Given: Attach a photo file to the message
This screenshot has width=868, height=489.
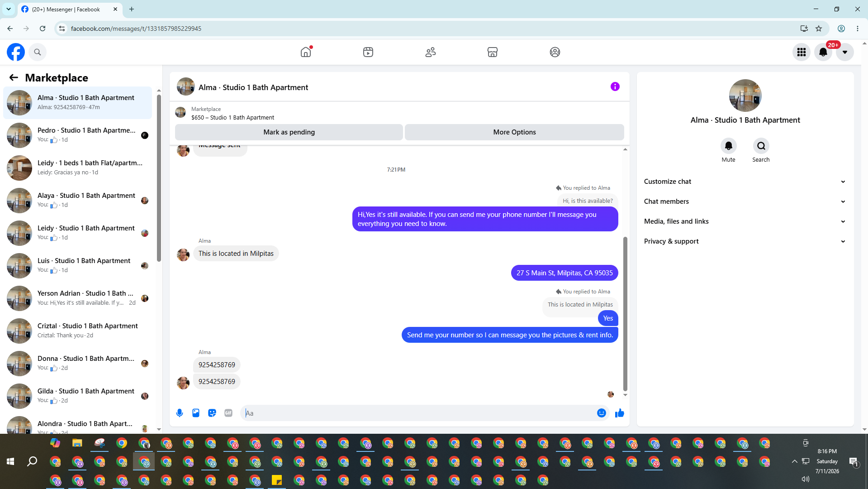Looking at the screenshot, I should click(196, 413).
